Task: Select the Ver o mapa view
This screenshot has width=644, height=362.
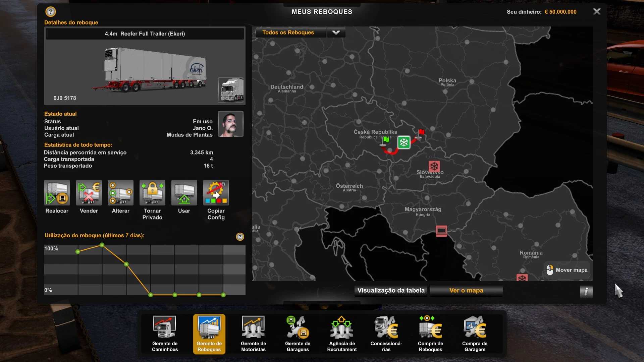Action: tap(466, 291)
